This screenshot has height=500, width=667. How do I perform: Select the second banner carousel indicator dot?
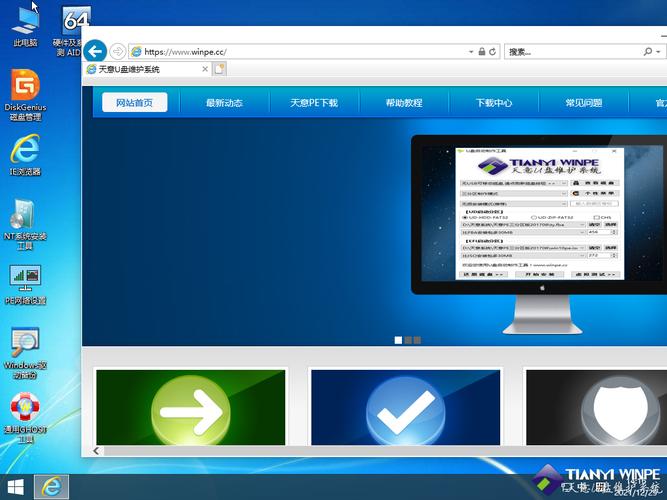[408, 340]
